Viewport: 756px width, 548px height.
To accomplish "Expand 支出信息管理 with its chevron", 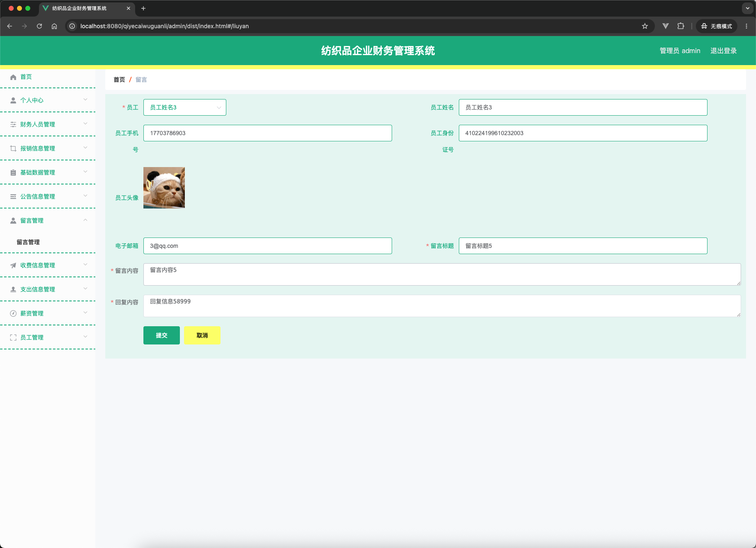I will [x=85, y=289].
